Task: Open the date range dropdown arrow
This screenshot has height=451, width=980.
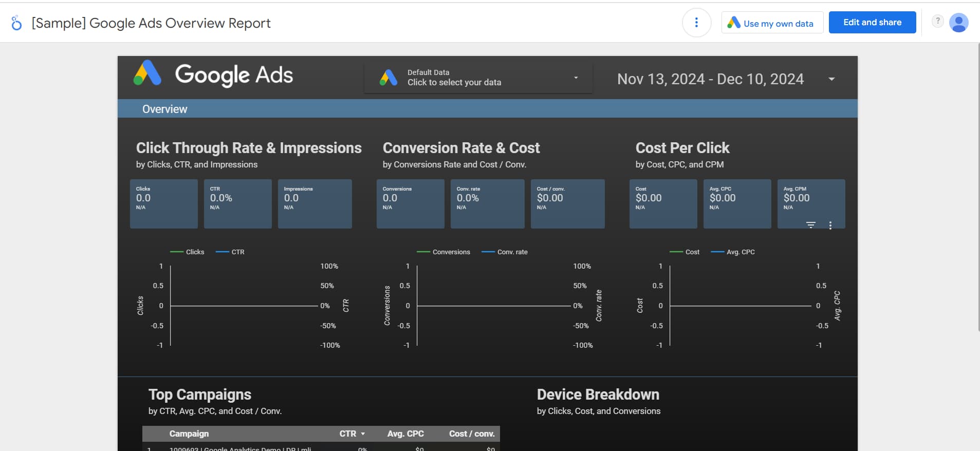Action: pos(831,79)
